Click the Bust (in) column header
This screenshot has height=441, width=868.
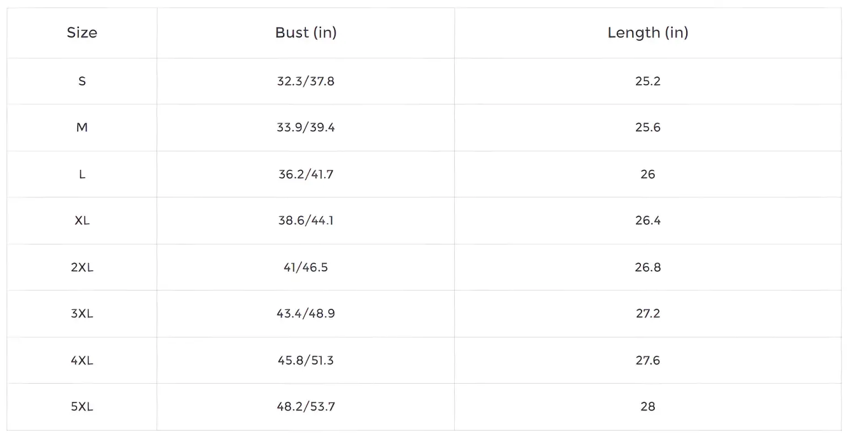[x=306, y=33]
